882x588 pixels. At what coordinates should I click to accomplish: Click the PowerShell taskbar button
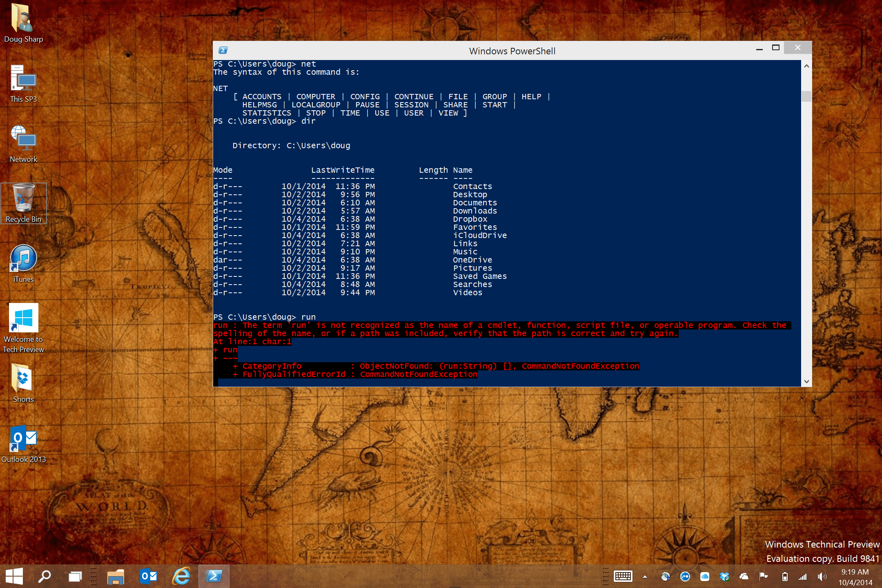point(214,576)
